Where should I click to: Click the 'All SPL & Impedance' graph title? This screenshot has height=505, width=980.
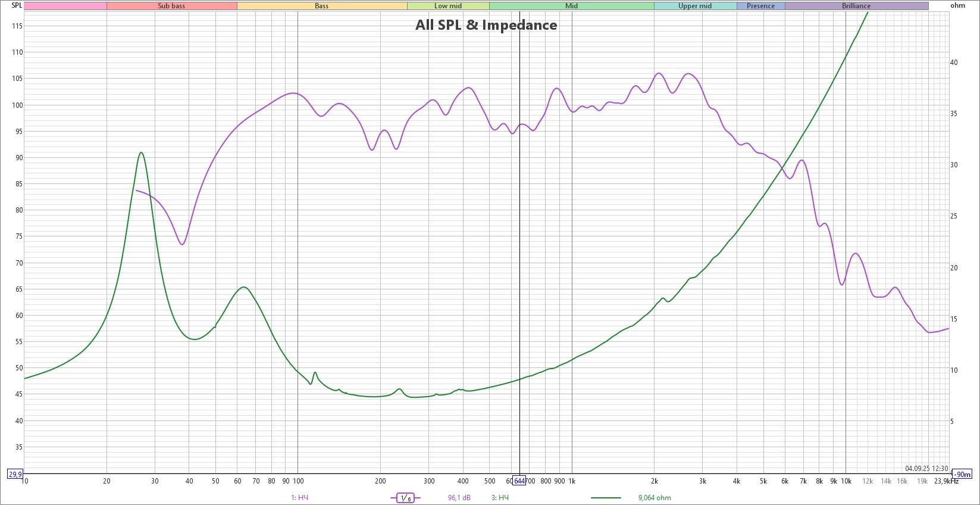click(486, 25)
